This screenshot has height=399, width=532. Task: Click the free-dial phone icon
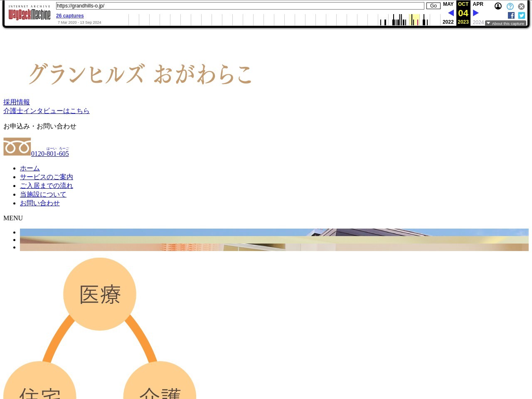pos(17,147)
